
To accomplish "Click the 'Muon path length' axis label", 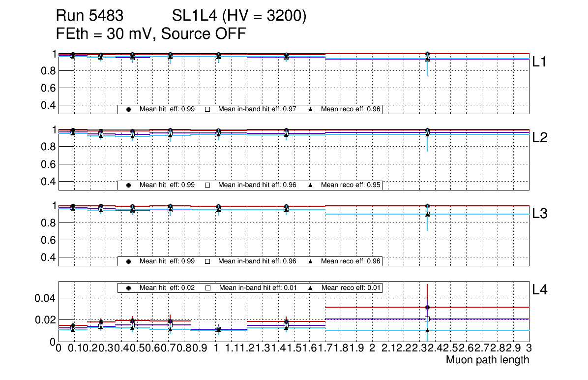I will [x=487, y=360].
